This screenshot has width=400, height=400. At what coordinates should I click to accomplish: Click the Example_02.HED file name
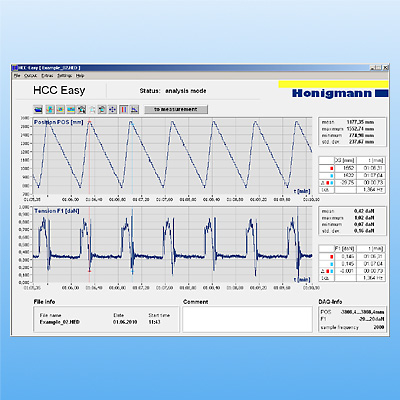pos(60,322)
